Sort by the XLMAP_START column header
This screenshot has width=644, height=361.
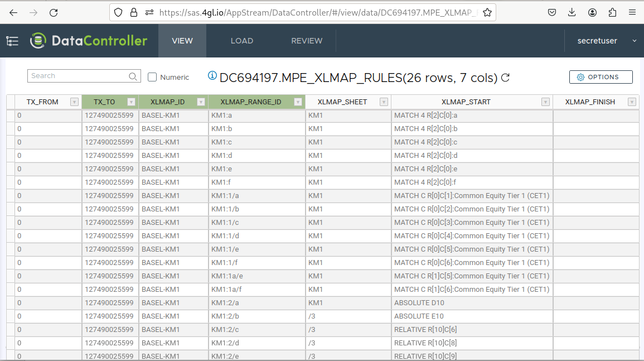tap(466, 102)
